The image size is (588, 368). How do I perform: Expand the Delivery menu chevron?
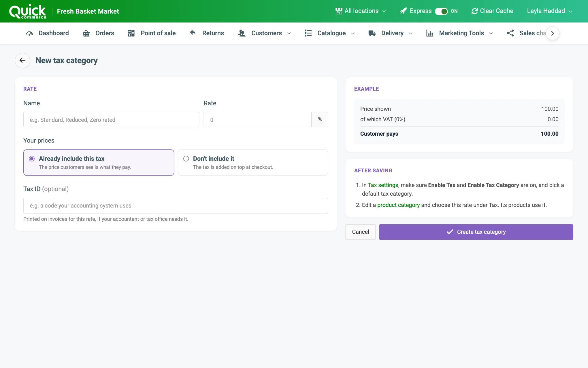(410, 33)
